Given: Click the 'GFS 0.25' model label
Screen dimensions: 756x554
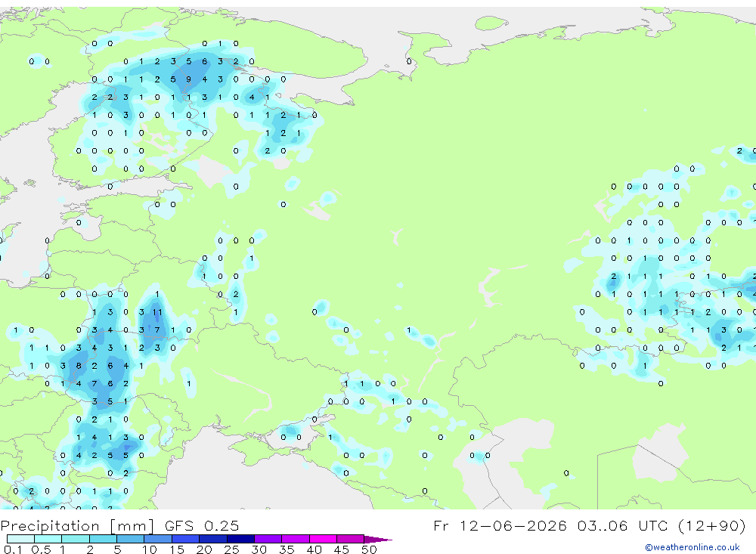Looking at the screenshot, I should 202,525.
